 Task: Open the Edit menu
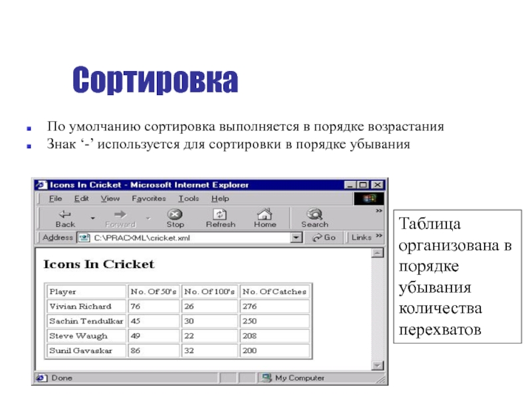click(81, 198)
